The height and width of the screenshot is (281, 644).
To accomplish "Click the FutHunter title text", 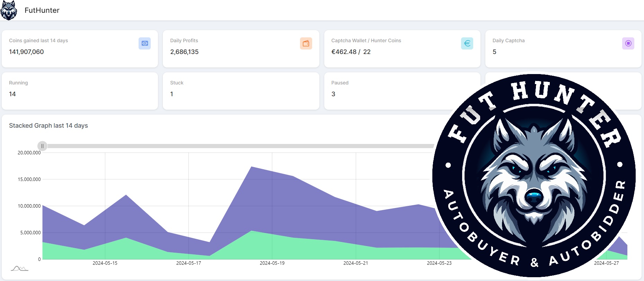I will 42,10.
